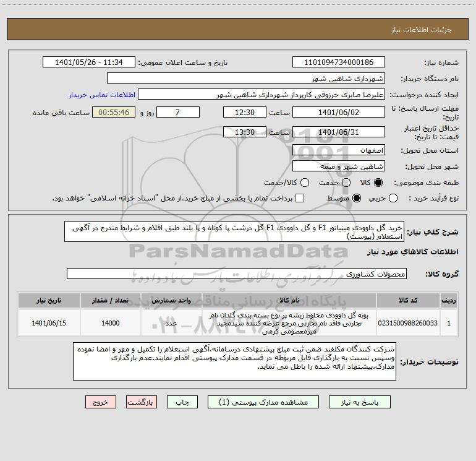
Task: Click product code 0231500988260033 cell
Action: (x=408, y=323)
